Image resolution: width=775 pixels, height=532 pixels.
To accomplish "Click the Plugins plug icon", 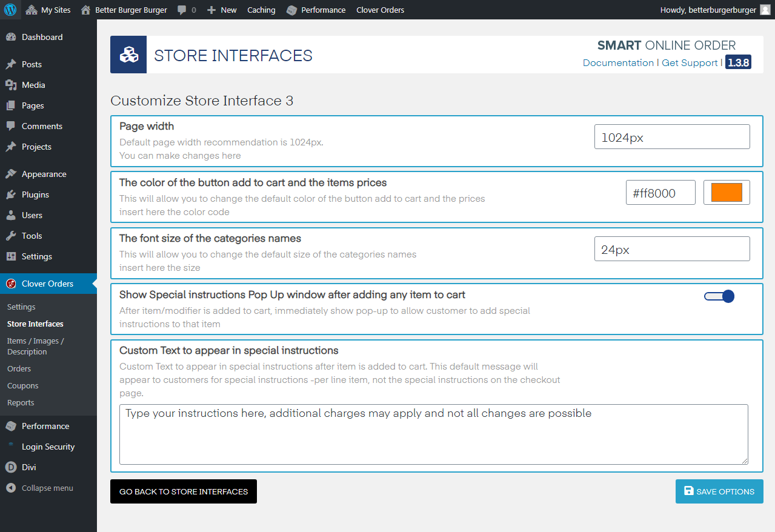I will (11, 195).
